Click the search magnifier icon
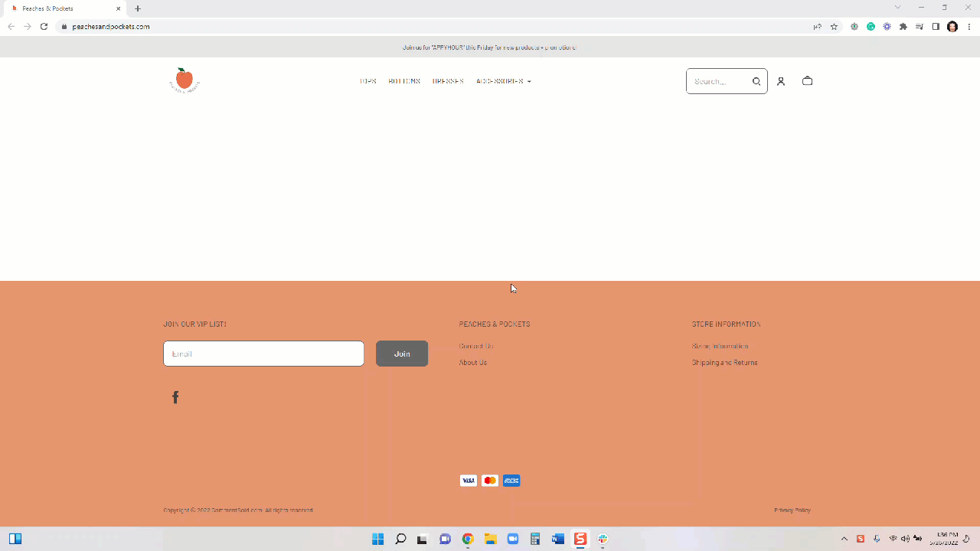The image size is (980, 551). click(756, 81)
